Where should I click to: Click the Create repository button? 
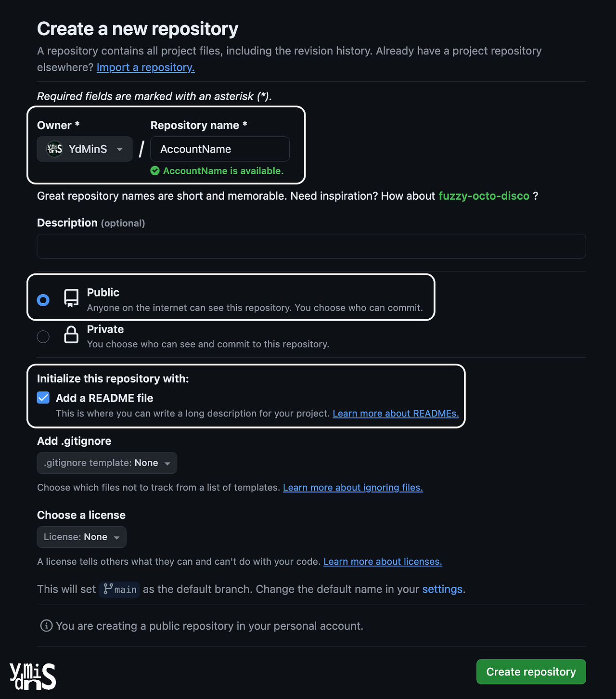pyautogui.click(x=531, y=672)
